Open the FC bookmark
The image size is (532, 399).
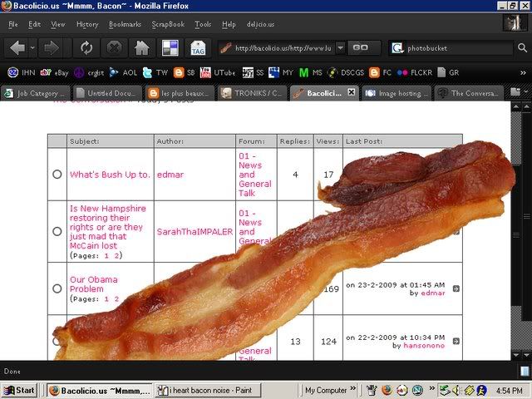pyautogui.click(x=380, y=72)
